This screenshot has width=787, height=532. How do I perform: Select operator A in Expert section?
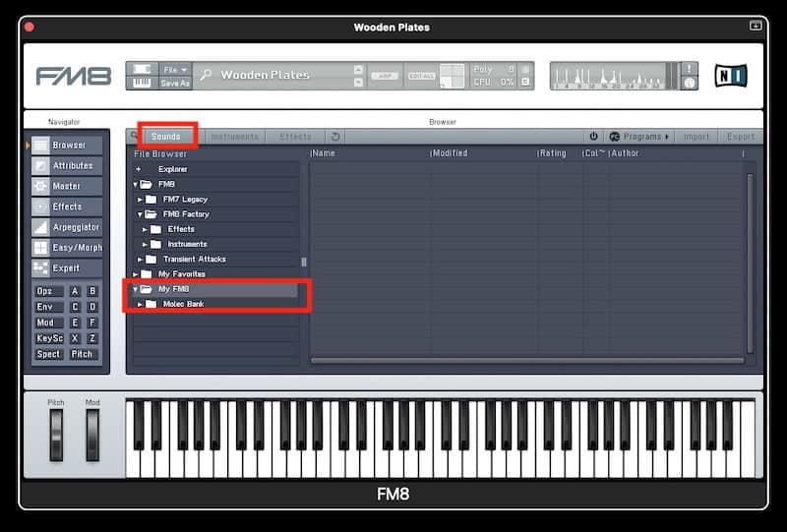(x=76, y=291)
